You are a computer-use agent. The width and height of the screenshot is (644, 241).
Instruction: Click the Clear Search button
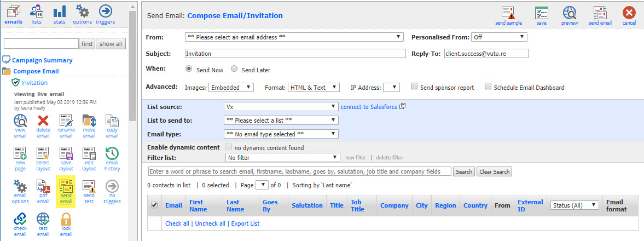[x=495, y=171]
